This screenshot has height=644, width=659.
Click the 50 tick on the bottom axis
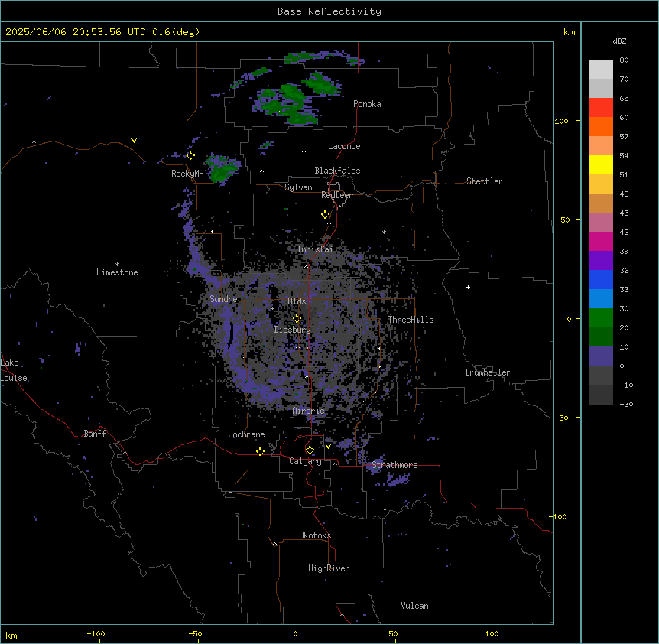(x=393, y=633)
